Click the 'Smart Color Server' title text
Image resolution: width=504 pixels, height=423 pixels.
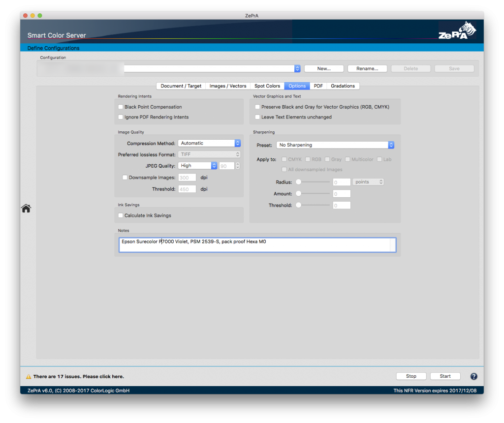pos(57,35)
